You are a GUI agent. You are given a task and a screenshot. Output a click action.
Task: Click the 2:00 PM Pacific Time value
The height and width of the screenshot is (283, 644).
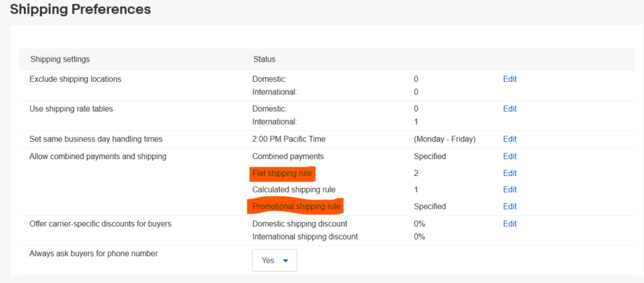(289, 139)
